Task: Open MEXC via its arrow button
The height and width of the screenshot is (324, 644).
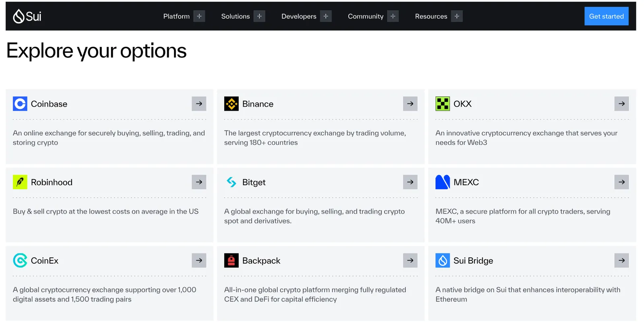Action: point(621,182)
